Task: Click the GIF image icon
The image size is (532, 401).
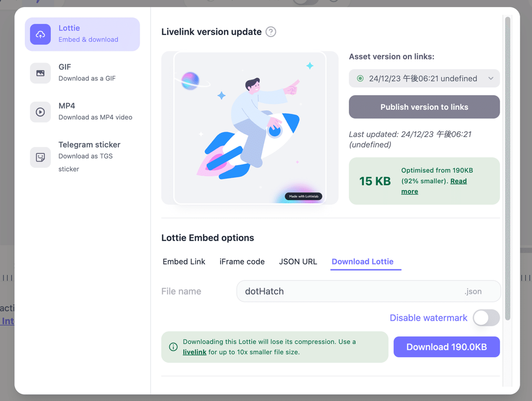Action: pyautogui.click(x=40, y=73)
